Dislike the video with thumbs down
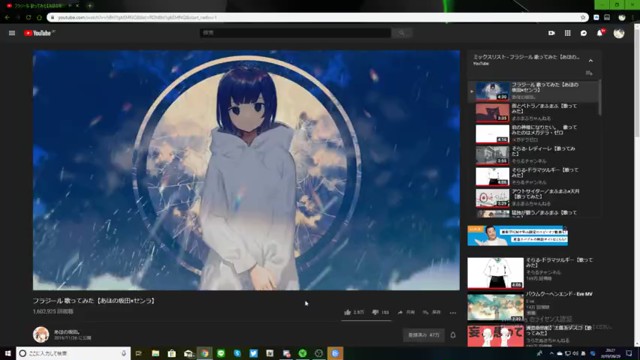Image resolution: width=640 pixels, height=360 pixels. 380,312
